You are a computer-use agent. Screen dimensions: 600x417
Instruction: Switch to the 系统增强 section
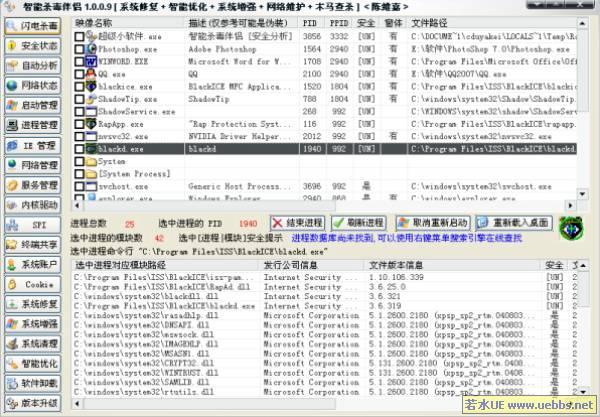pyautogui.click(x=33, y=325)
